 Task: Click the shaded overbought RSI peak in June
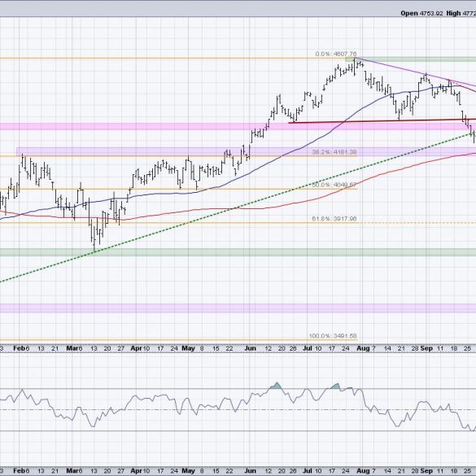coord(277,386)
